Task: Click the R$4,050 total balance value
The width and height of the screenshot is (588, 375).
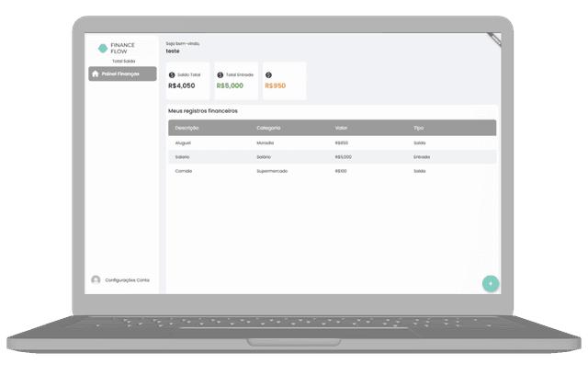Action: tap(181, 85)
